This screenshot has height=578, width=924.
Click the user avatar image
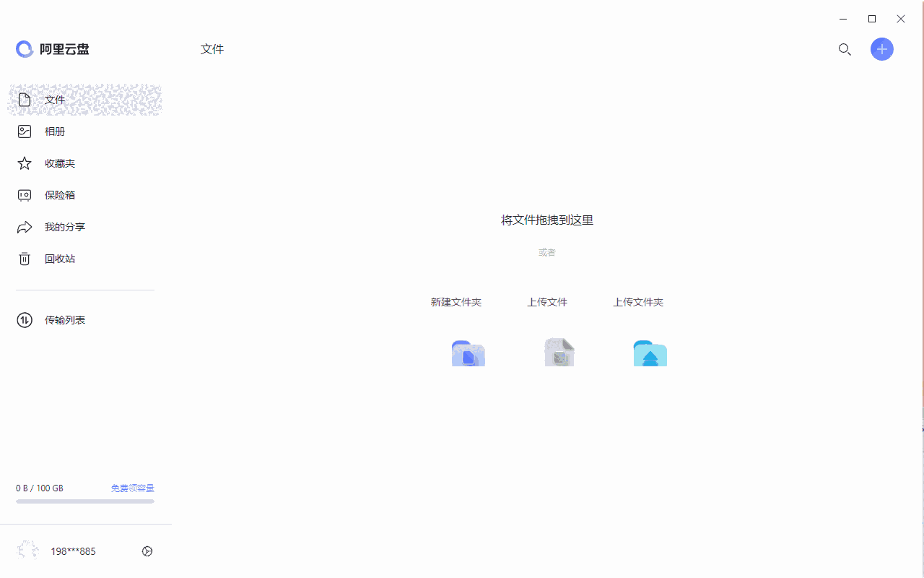(27, 550)
